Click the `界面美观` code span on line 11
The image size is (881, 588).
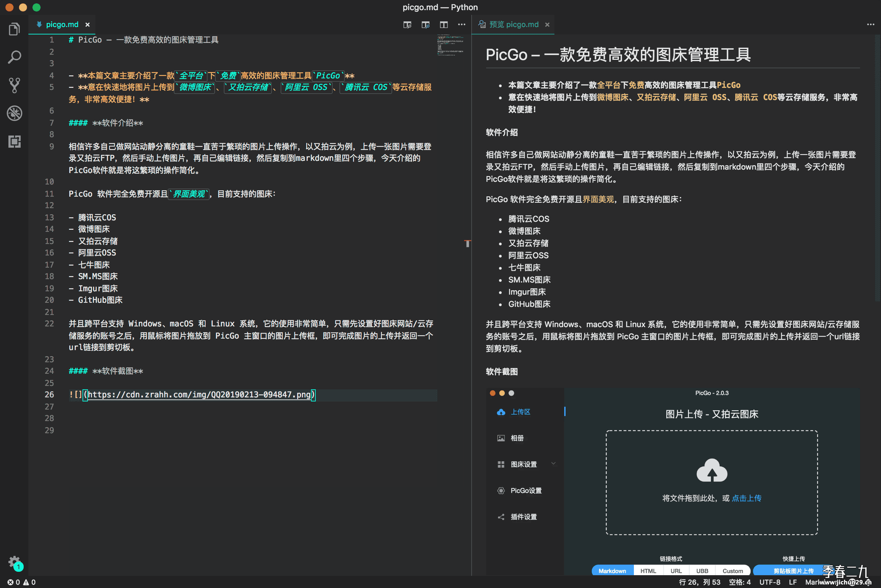(189, 194)
